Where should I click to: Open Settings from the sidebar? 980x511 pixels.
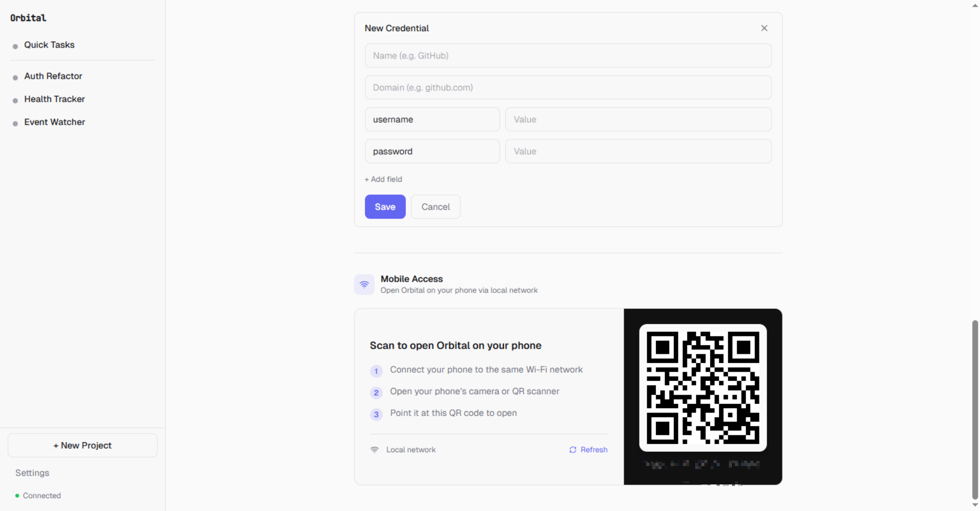[x=32, y=473]
